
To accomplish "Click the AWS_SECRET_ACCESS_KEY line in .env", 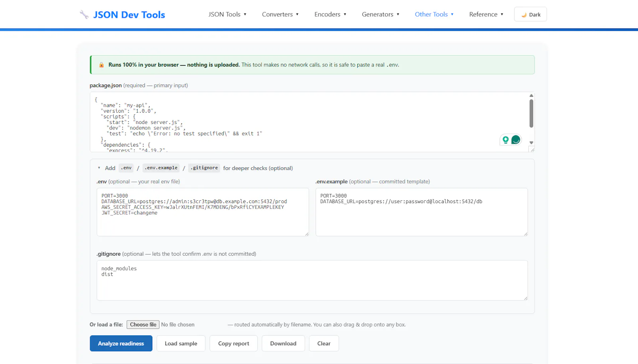I will [x=193, y=207].
